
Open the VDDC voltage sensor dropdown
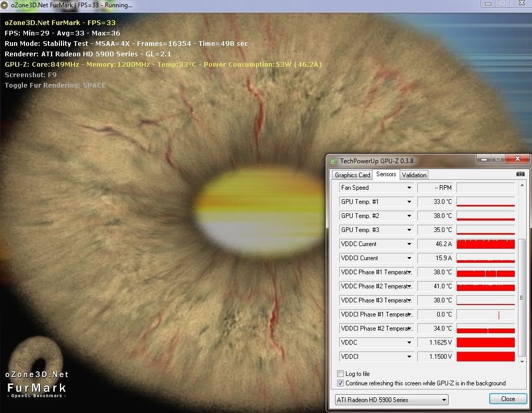point(409,343)
